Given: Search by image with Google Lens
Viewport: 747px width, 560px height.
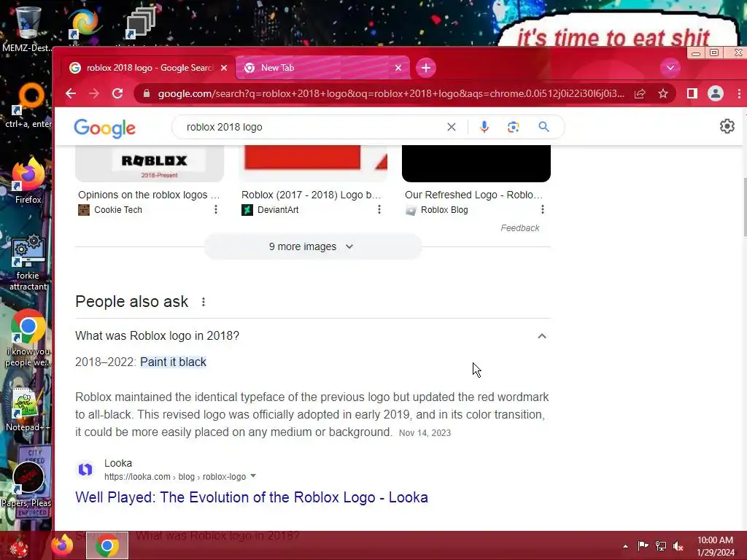Looking at the screenshot, I should 513,127.
